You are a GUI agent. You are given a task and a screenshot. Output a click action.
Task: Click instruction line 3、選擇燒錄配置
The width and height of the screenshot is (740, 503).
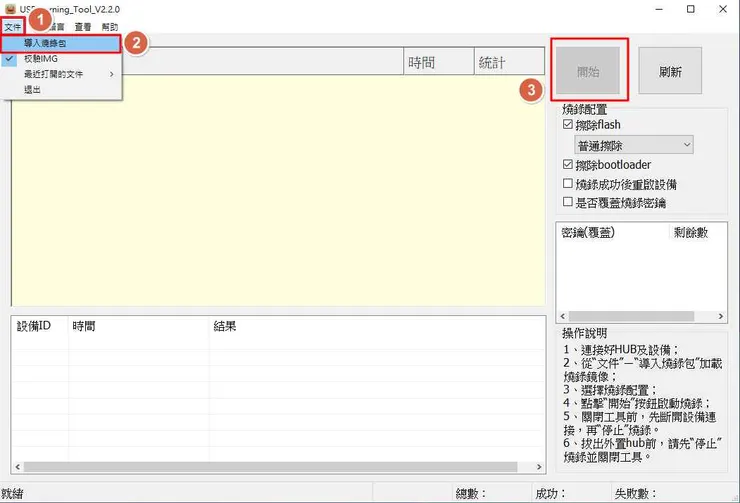pyautogui.click(x=610, y=390)
